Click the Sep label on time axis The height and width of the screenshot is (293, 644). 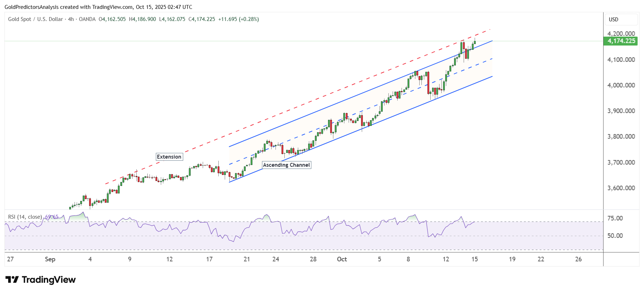coord(50,259)
